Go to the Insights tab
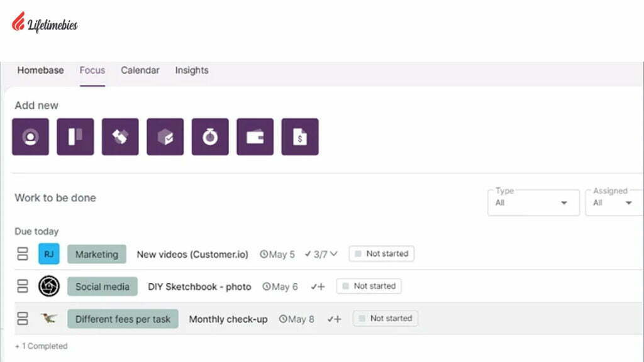 [192, 70]
